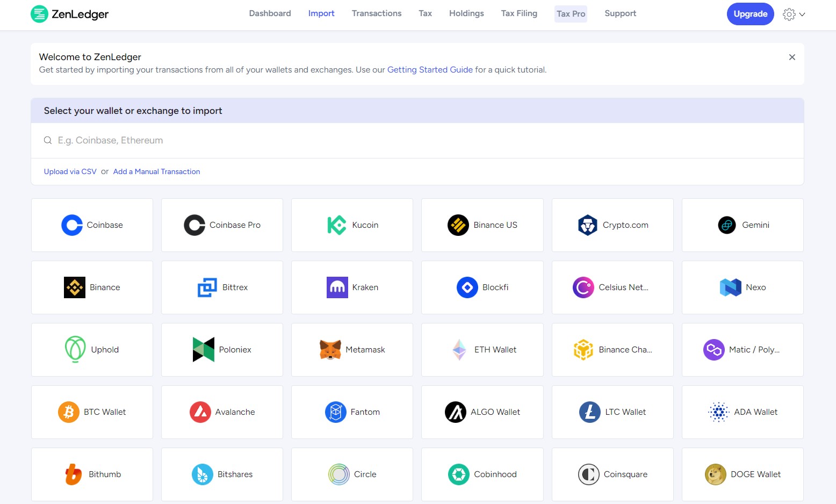Pick the Coinsquare icon
Viewport: 836px width, 504px height.
pyautogui.click(x=589, y=474)
